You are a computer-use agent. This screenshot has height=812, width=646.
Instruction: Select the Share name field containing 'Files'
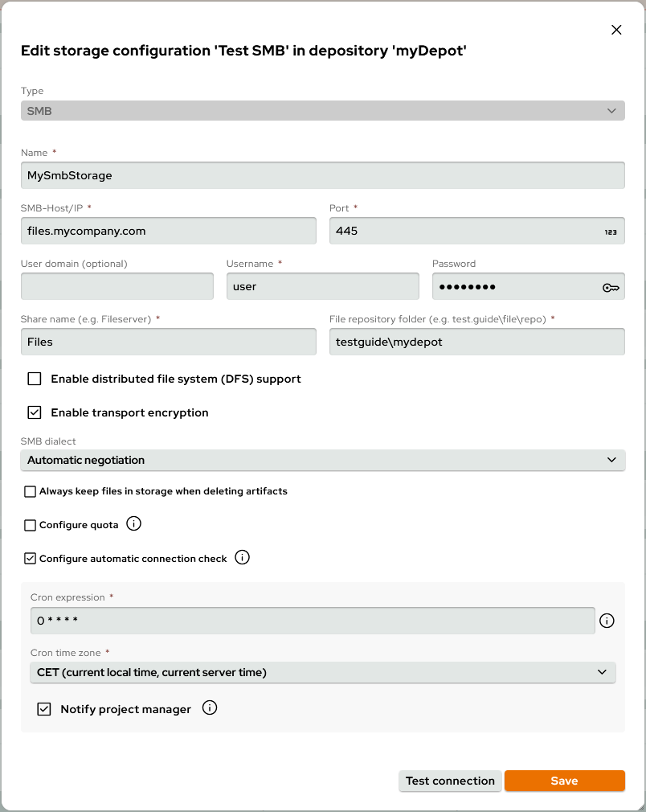click(168, 341)
